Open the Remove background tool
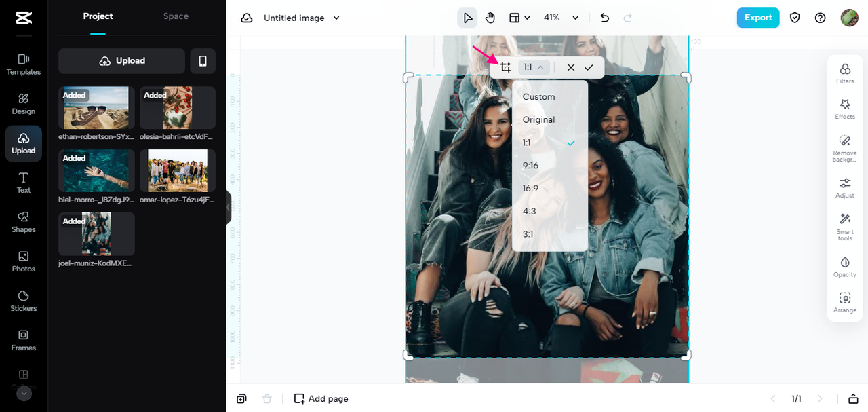 (x=845, y=149)
